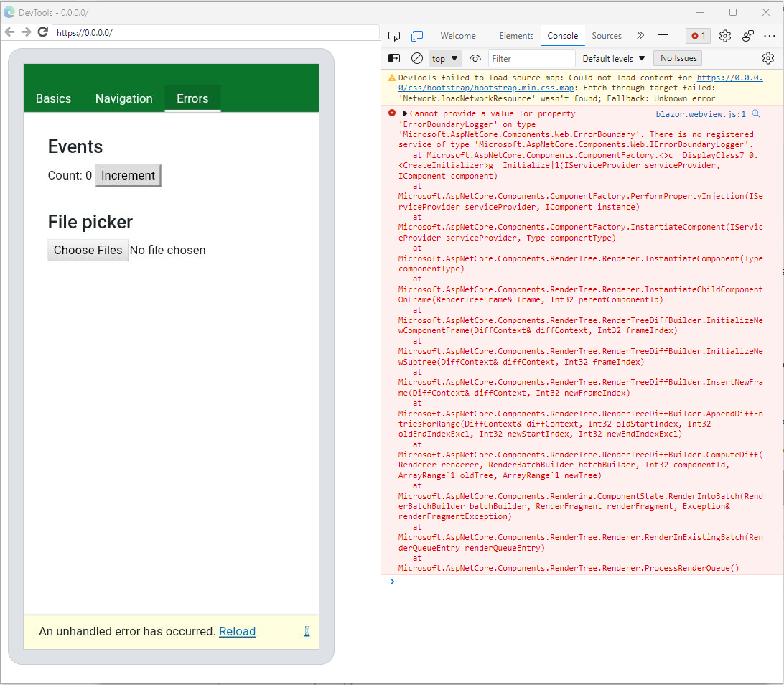Select the Inspect element tool
Viewport: 784px width, 685px height.
tap(394, 35)
